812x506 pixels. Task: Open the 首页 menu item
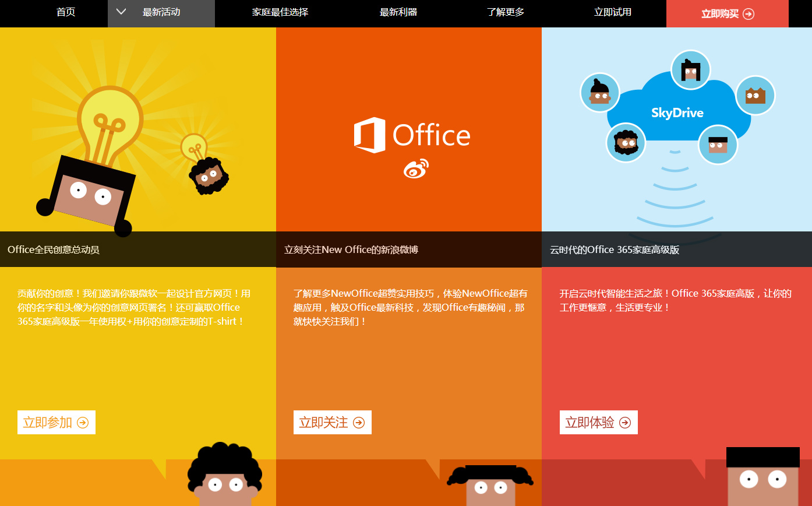[x=66, y=12]
